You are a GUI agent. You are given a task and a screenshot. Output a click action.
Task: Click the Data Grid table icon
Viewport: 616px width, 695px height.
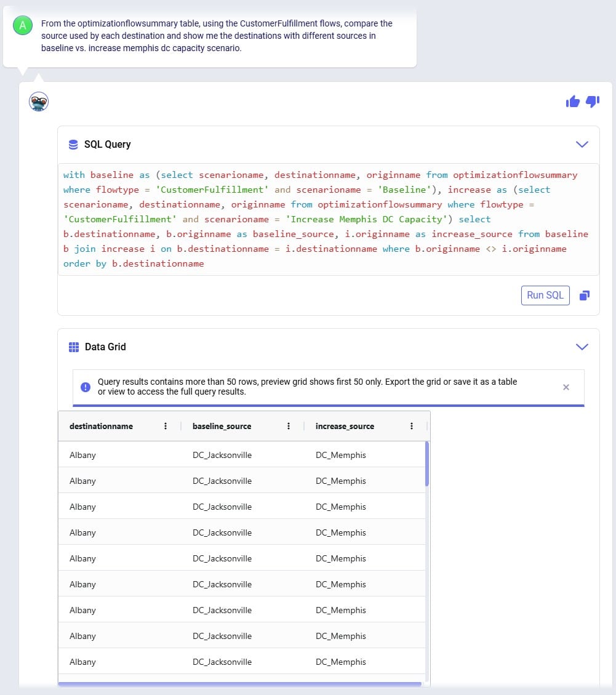pyautogui.click(x=74, y=347)
